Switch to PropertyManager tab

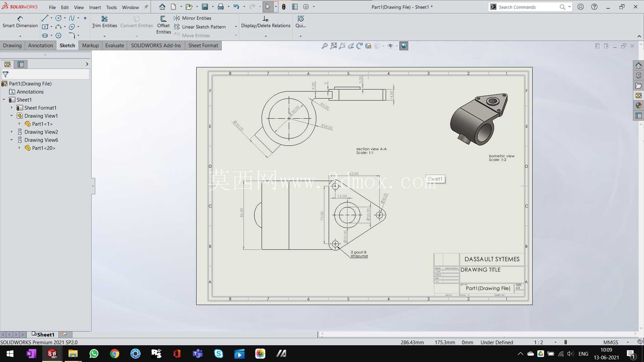point(21,64)
